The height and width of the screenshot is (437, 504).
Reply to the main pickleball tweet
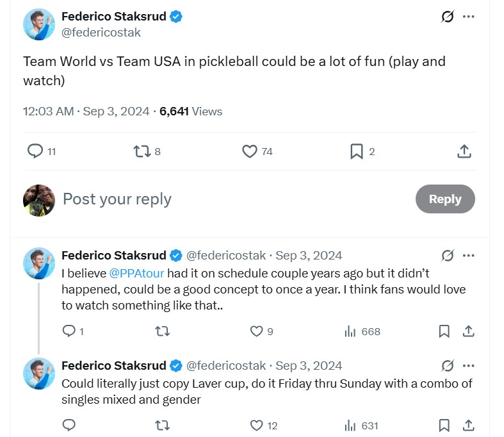[35, 151]
